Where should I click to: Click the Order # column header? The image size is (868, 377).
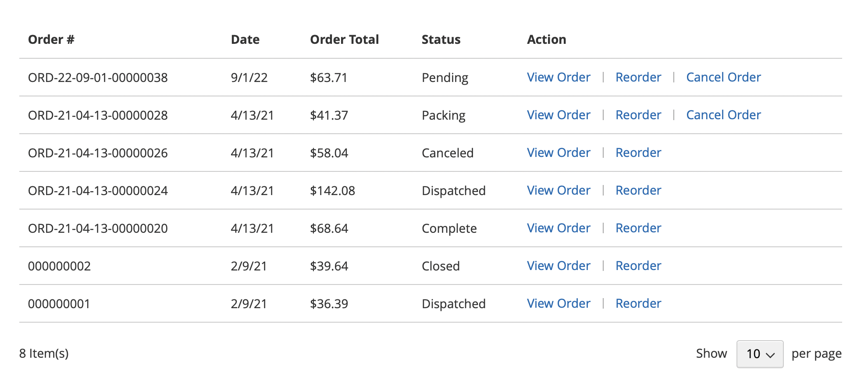pos(51,39)
